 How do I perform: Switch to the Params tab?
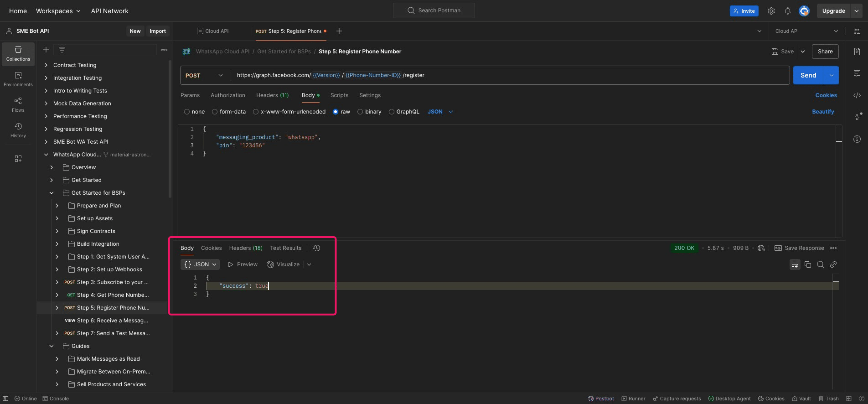tap(190, 95)
